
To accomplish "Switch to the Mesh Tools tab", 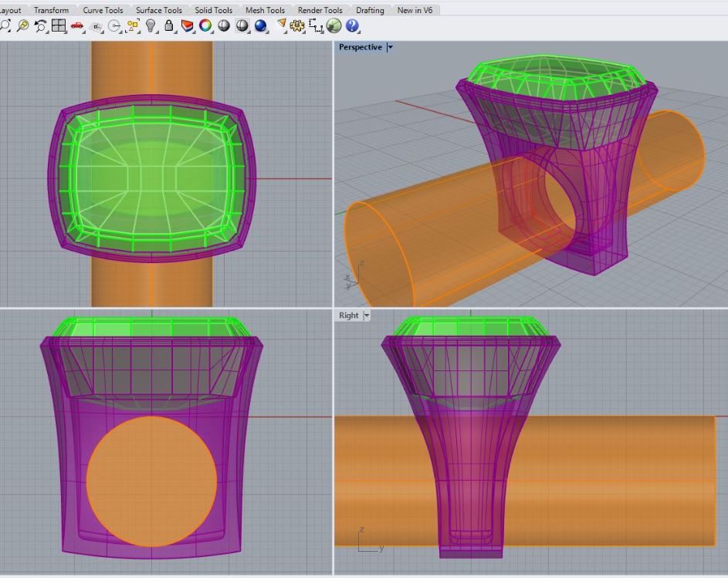I will (265, 10).
